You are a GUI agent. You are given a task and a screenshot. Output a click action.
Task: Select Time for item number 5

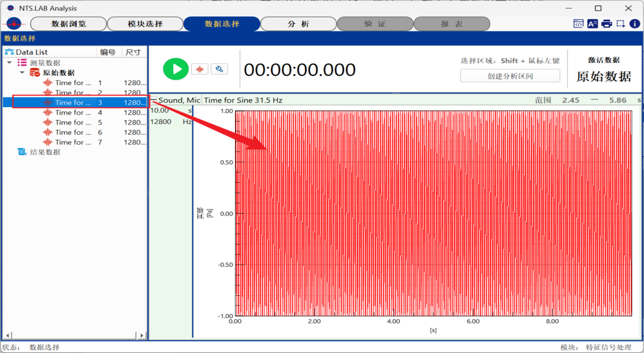click(73, 122)
